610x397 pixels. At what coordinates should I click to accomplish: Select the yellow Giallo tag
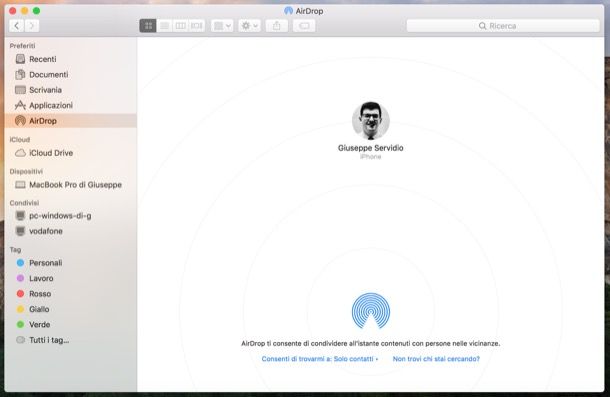71,309
